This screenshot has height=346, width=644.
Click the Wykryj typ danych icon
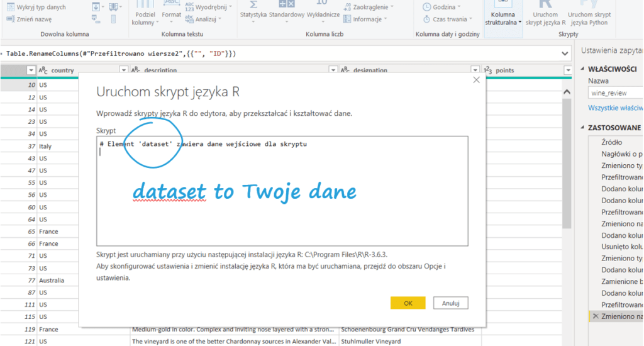pyautogui.click(x=11, y=7)
